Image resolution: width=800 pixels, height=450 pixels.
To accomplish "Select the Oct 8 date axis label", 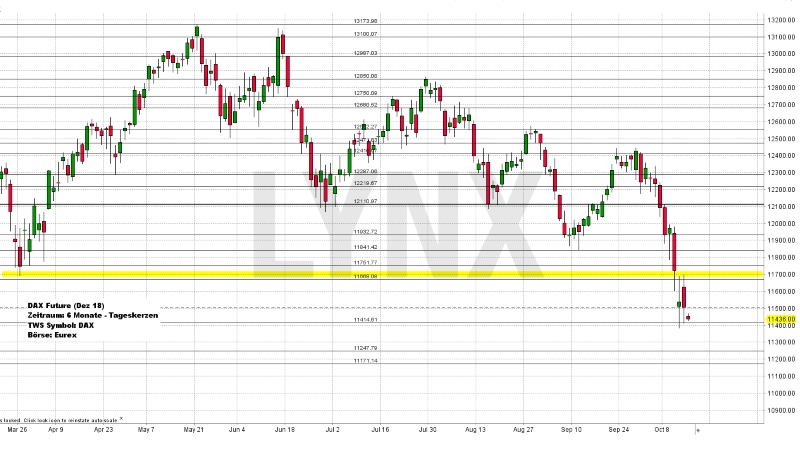I will 662,429.
